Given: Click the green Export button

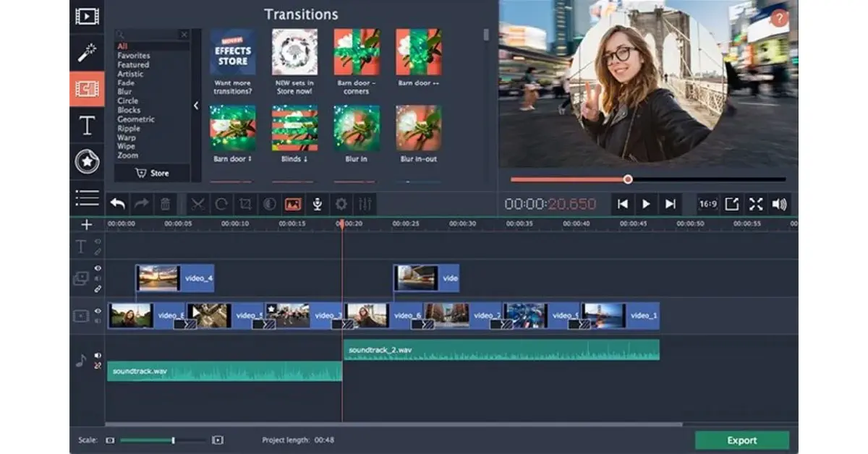Looking at the screenshot, I should point(741,440).
